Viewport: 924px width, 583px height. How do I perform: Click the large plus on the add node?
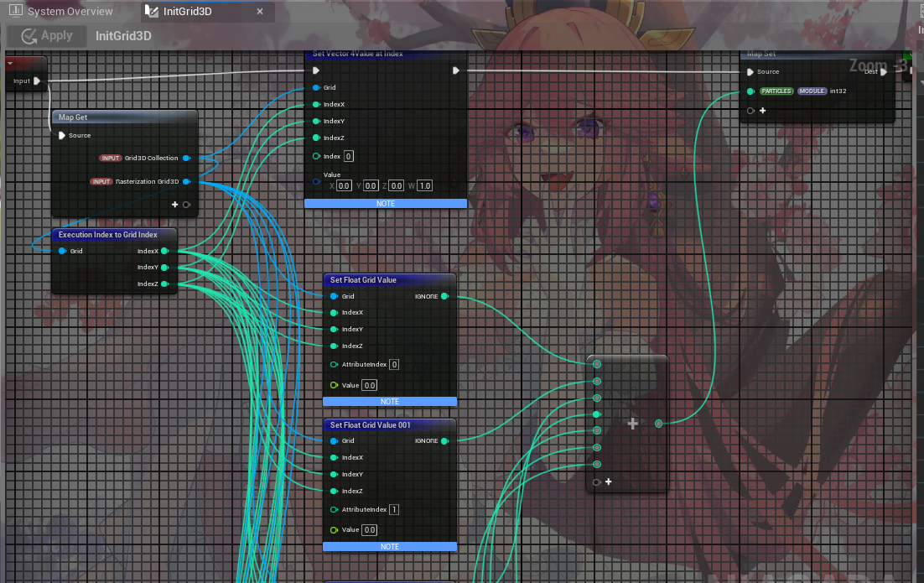pos(633,424)
